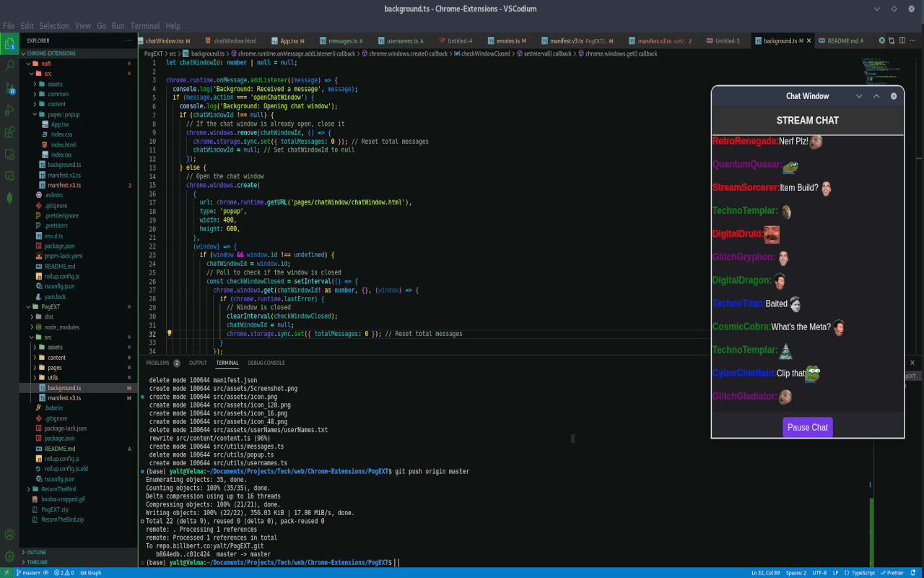The width and height of the screenshot is (924, 578).
Task: Click the Pause Chat button
Action: (807, 427)
